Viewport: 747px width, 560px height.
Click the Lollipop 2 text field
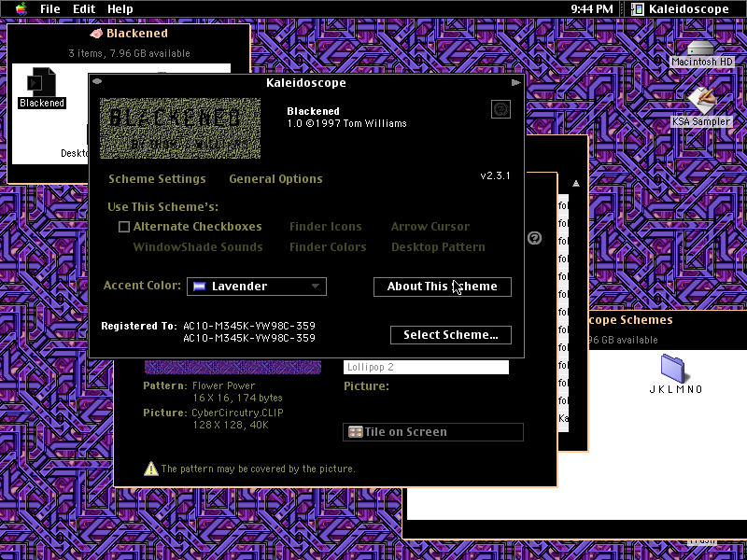point(426,367)
